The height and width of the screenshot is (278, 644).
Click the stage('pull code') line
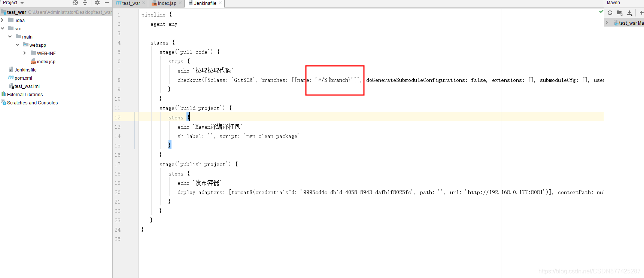coord(189,52)
